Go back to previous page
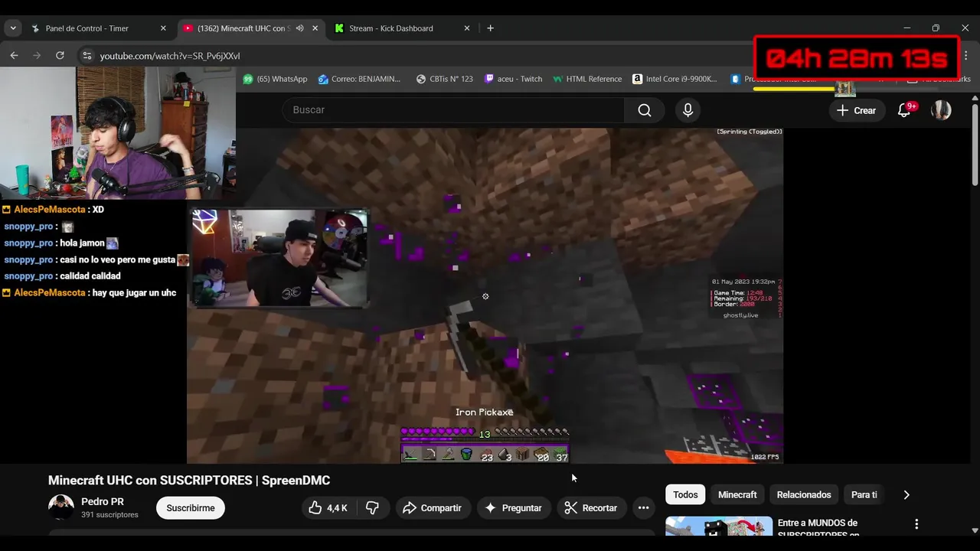 (x=14, y=56)
